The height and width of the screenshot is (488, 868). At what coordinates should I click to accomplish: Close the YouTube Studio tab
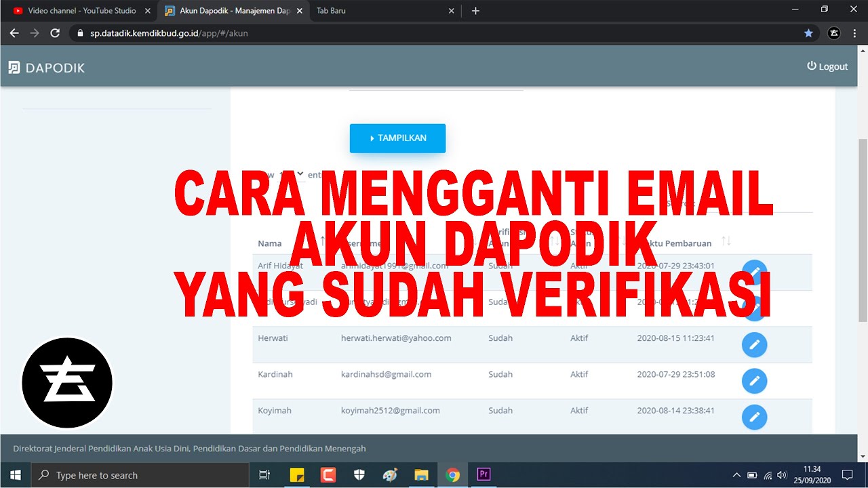point(148,11)
